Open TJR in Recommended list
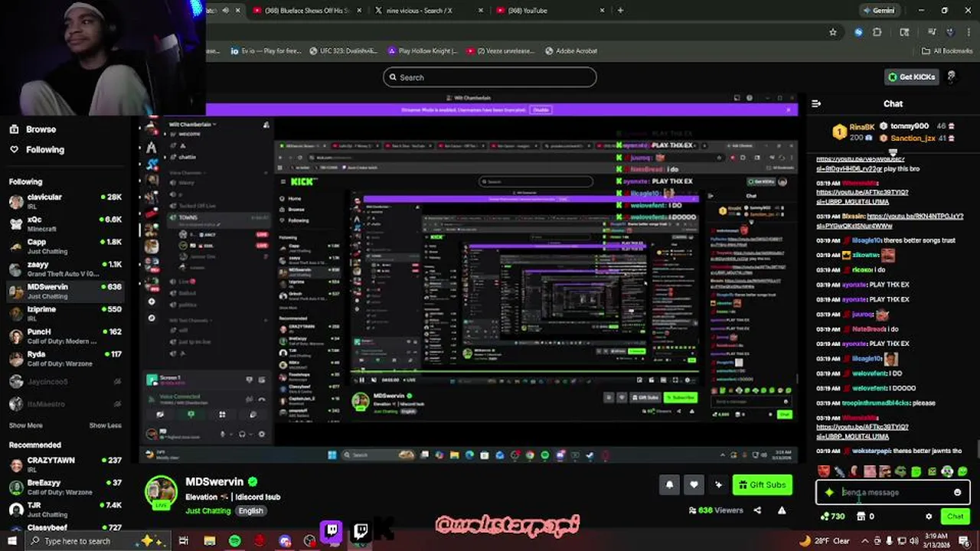This screenshot has height=551, width=980. click(65, 509)
